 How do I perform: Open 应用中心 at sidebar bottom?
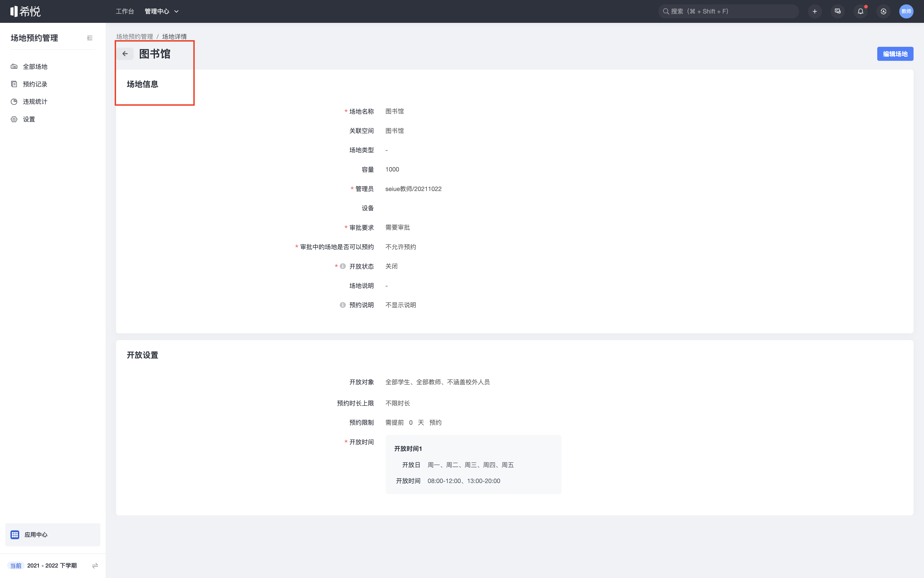tap(53, 535)
